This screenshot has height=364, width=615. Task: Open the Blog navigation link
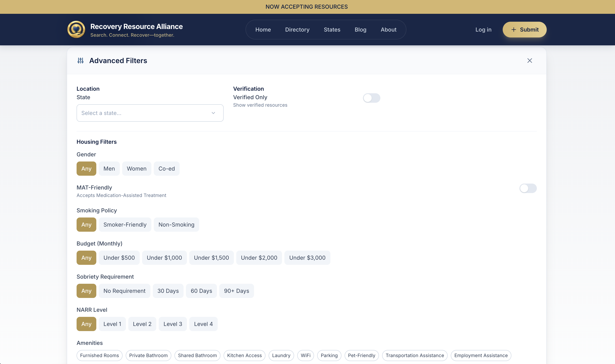(360, 30)
